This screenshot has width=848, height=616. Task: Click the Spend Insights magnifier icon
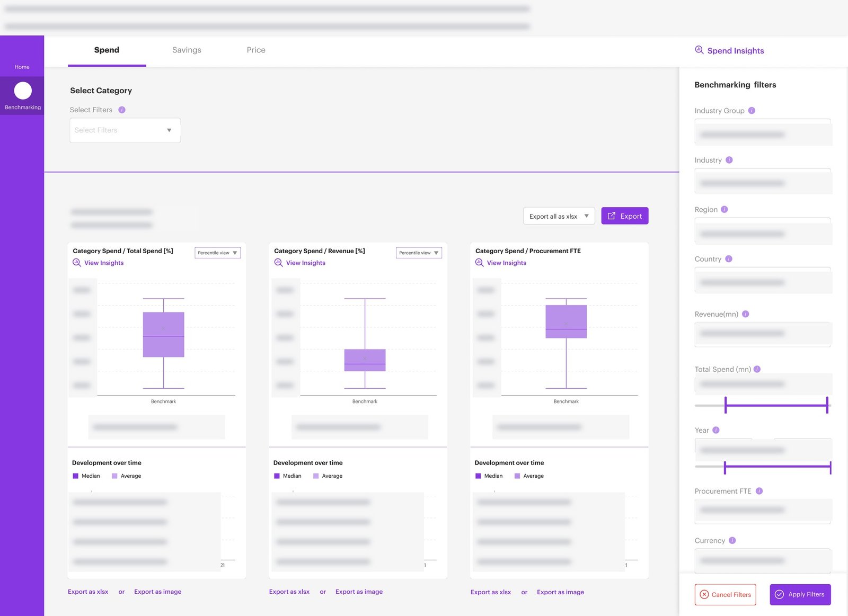699,50
